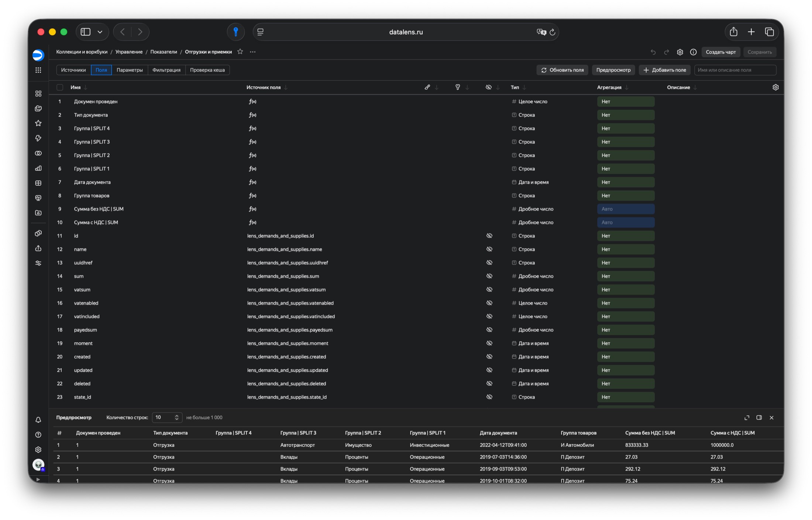Open formula of Тип документа field

[252, 115]
